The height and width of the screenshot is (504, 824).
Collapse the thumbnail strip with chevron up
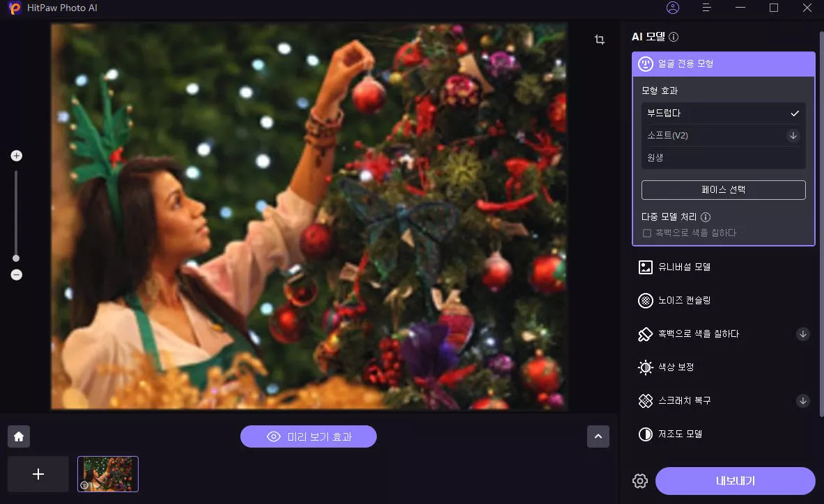point(598,436)
